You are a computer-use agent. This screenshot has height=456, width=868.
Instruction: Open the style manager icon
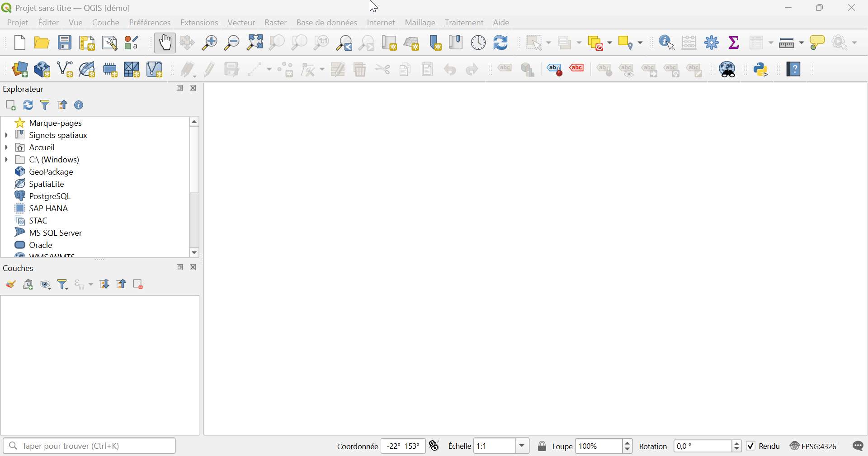[132, 43]
